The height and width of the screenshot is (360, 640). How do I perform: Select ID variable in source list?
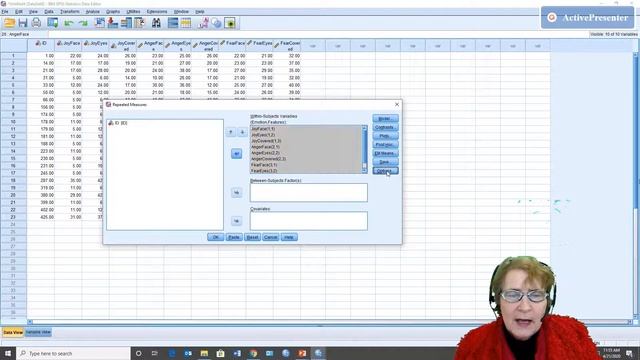tap(118, 123)
